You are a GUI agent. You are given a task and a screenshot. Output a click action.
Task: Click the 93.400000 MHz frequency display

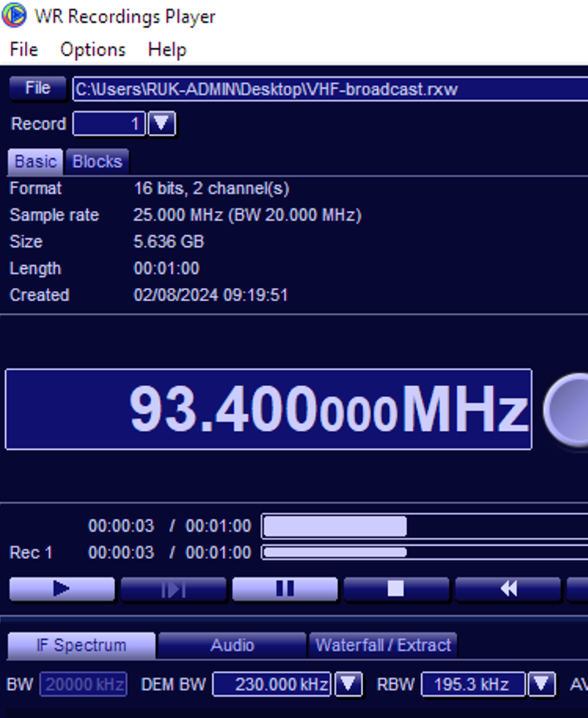pos(268,410)
